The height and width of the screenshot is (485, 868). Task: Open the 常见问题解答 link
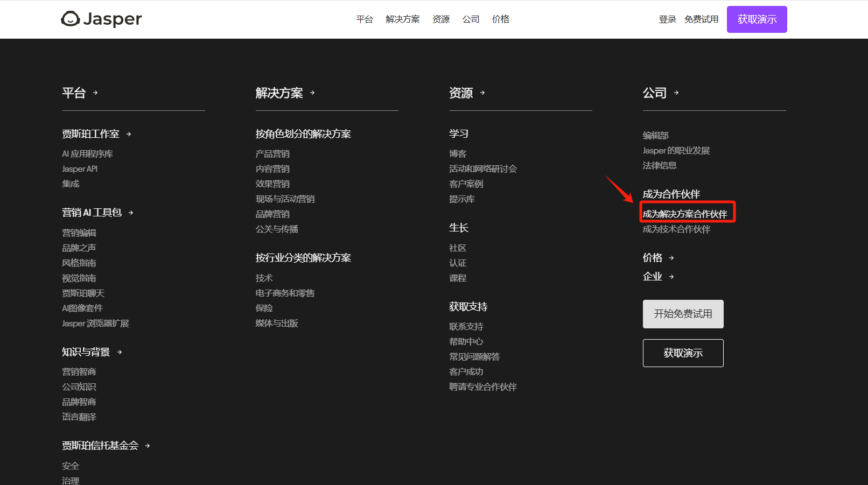tap(474, 357)
